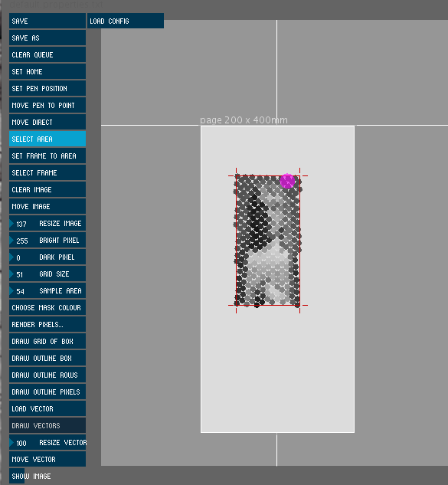Click the magenta pen position marker
The height and width of the screenshot is (485, 448).
point(287,181)
